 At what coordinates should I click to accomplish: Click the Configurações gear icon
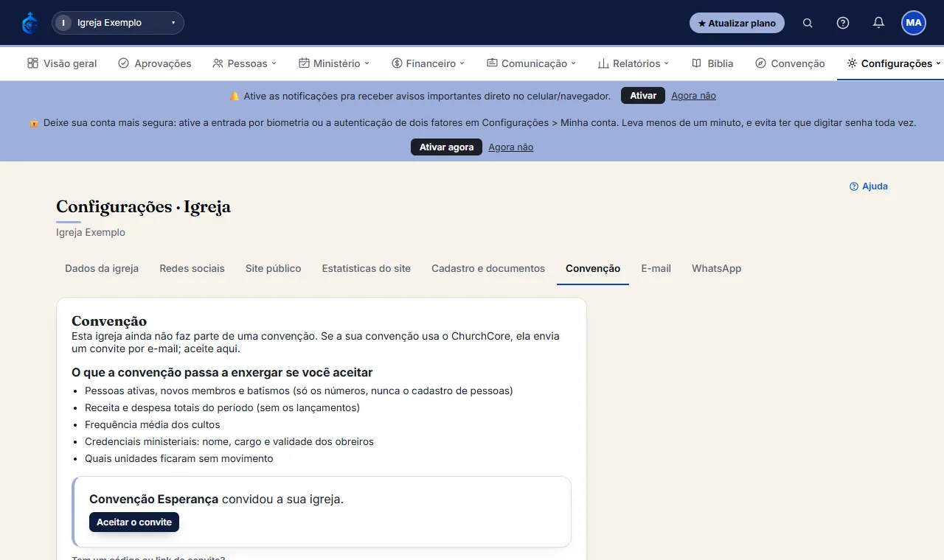(852, 63)
